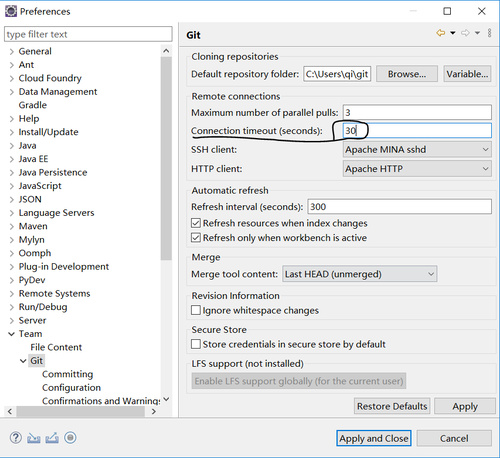The image size is (500, 458).
Task: Click Apply and Close button
Action: [x=374, y=438]
